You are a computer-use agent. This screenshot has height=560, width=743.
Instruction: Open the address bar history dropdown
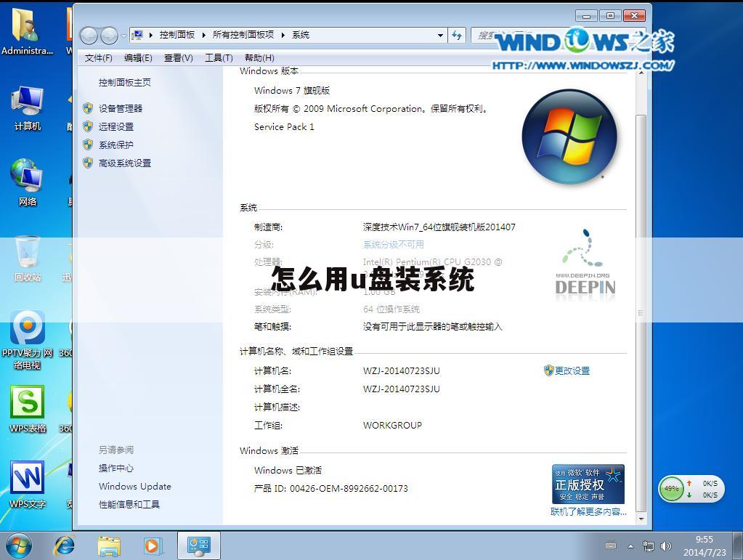[x=440, y=35]
